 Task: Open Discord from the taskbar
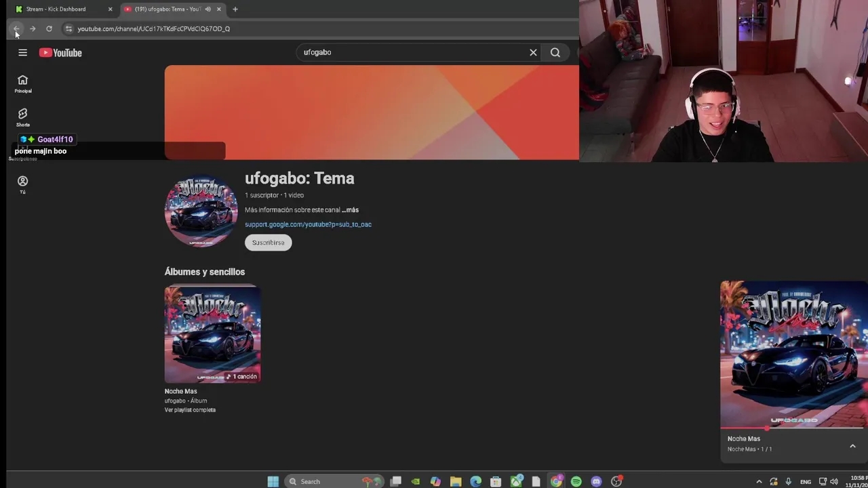[596, 481]
